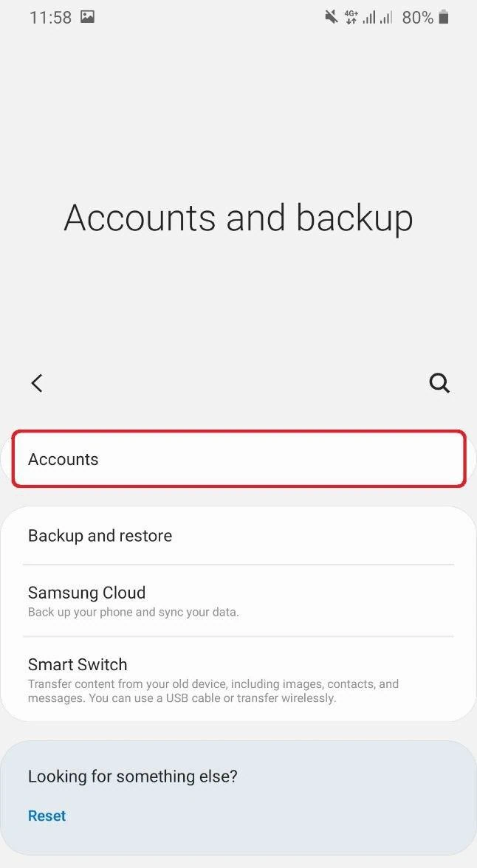477x868 pixels.
Task: Tap the 'Looking for something else?' heading
Action: click(x=132, y=776)
